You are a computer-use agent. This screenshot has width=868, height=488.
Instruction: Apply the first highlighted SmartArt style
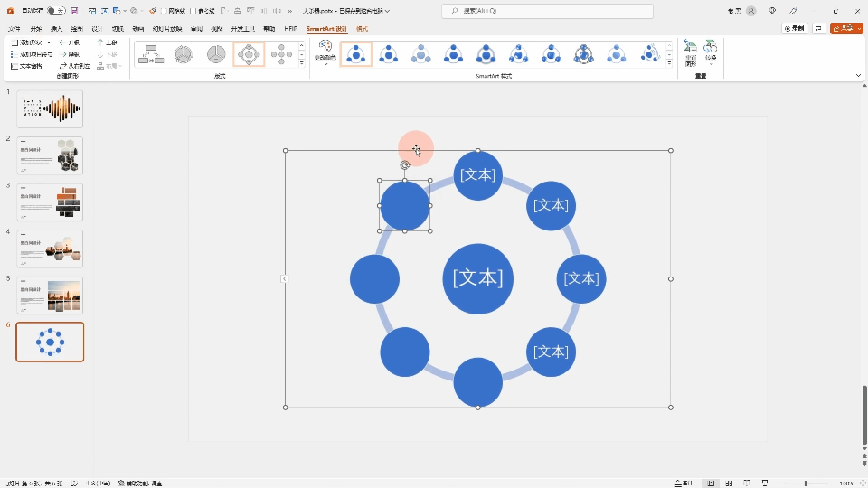(356, 54)
